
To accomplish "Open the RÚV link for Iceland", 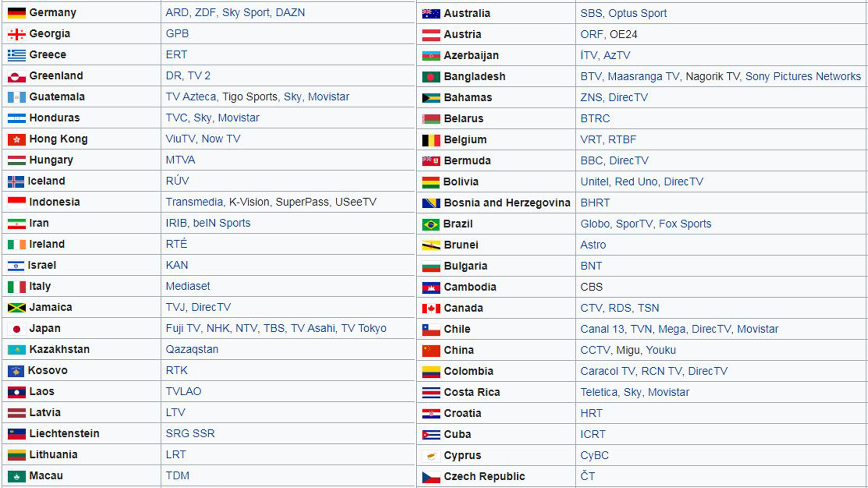I will tap(177, 181).
